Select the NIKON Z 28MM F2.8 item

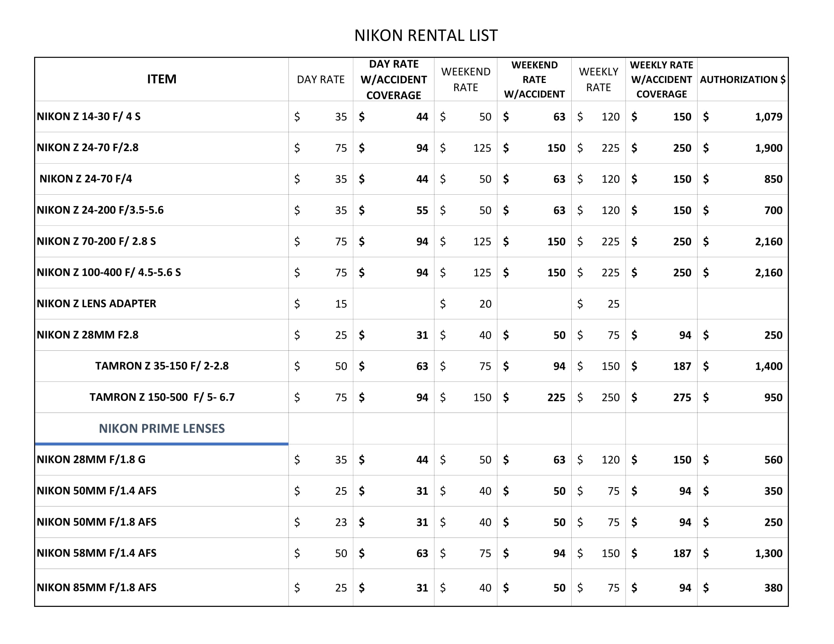(88, 335)
